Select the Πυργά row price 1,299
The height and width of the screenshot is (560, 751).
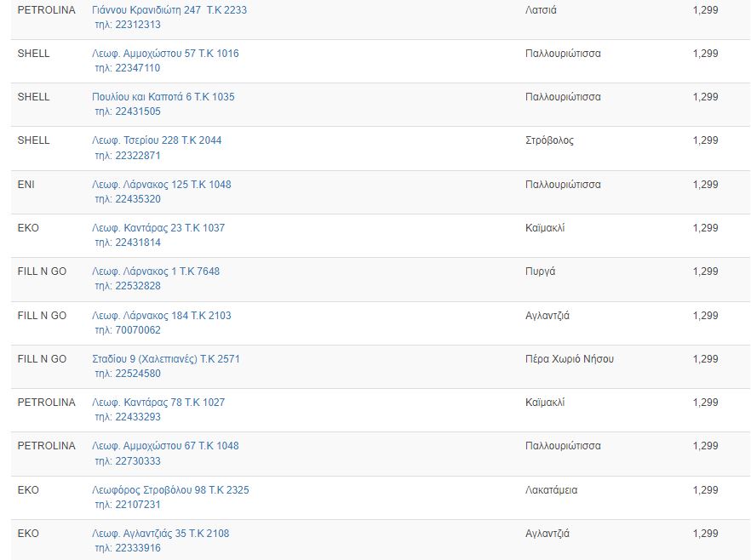pyautogui.click(x=706, y=271)
